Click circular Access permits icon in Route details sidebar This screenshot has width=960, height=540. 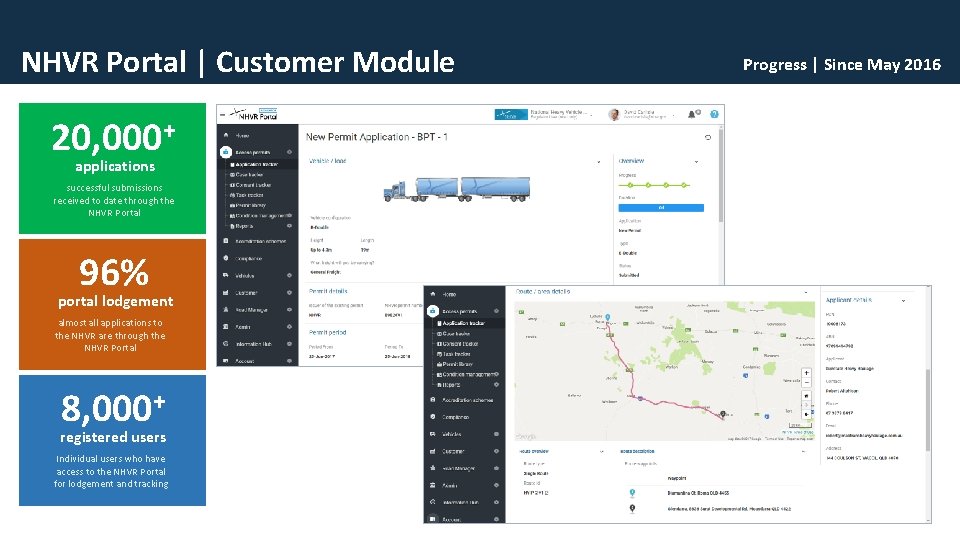click(x=433, y=311)
